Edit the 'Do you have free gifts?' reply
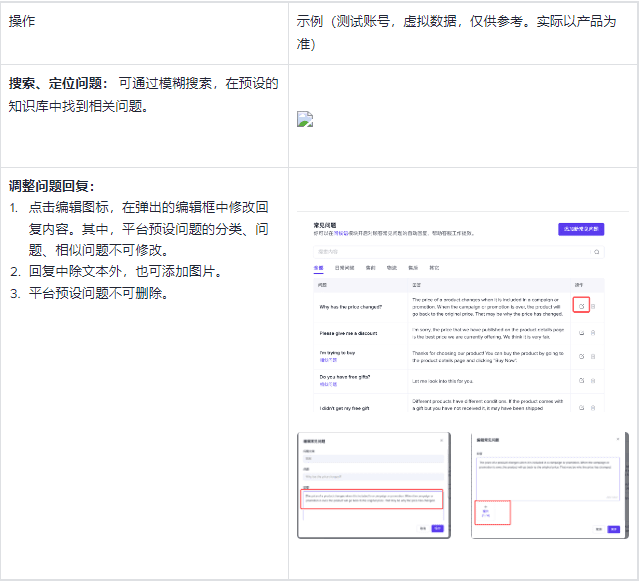 pyautogui.click(x=582, y=380)
